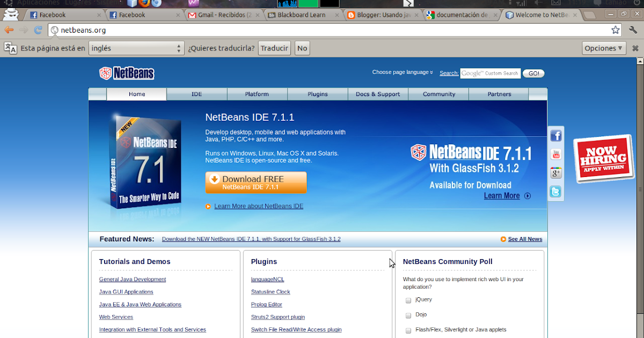Click the orange See All News icon
This screenshot has height=338, width=644.
point(503,239)
